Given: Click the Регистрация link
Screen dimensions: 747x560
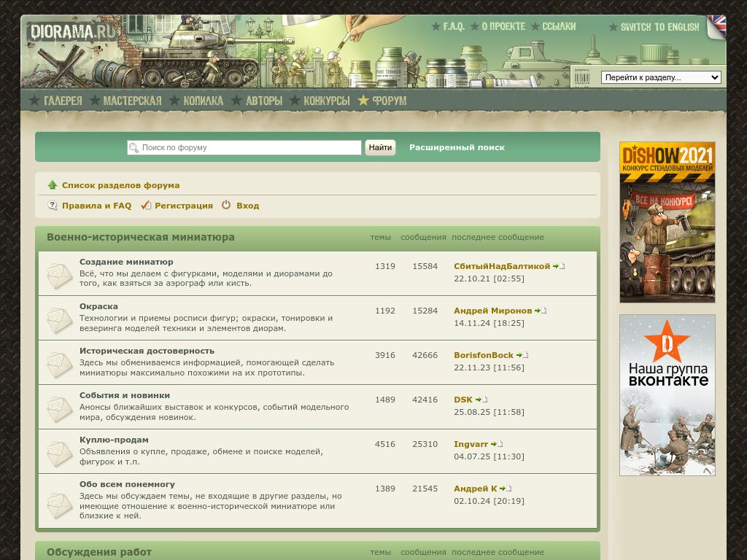Looking at the screenshot, I should pos(184,206).
